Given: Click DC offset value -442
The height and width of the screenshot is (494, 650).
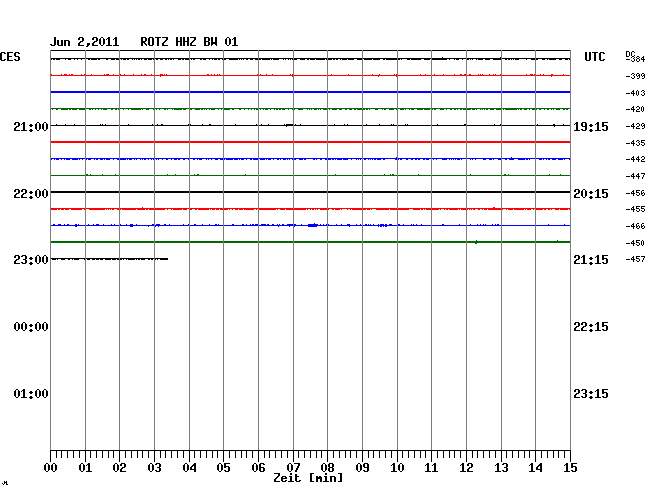Looking at the screenshot, I should (635, 159).
